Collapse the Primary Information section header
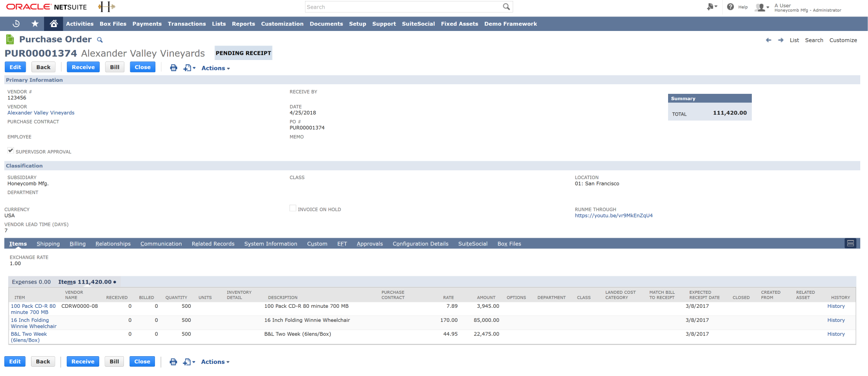This screenshot has height=376, width=868. pyautogui.click(x=432, y=80)
